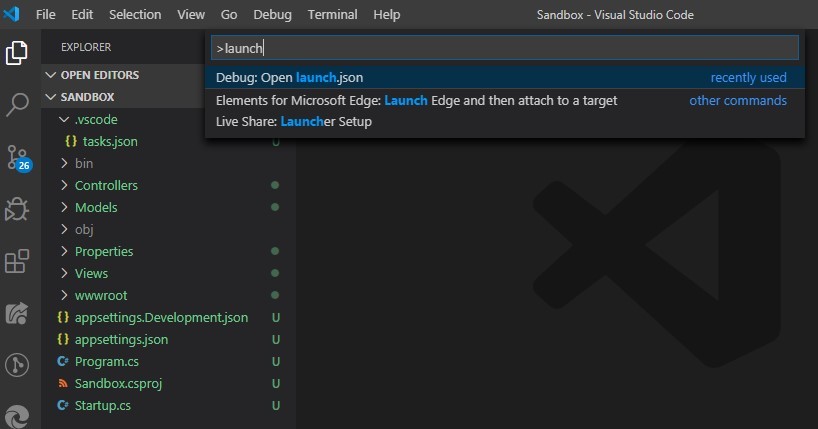The image size is (818, 429).
Task: Open Source Control view with 26 changes
Action: click(x=19, y=158)
